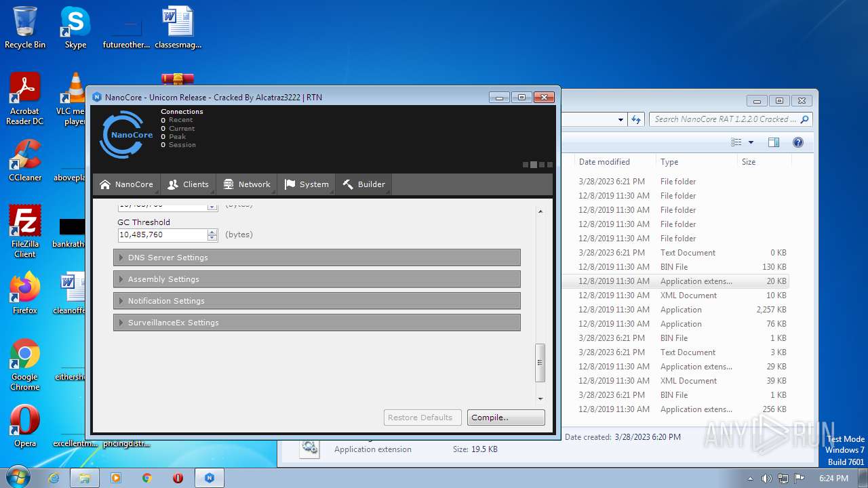Decrease GC Threshold with down arrow
The image size is (868, 488).
coord(212,239)
